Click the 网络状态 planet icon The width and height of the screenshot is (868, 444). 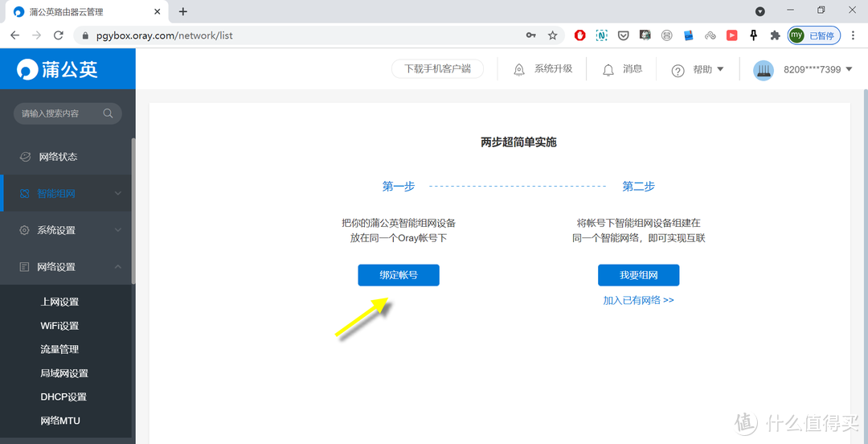[x=25, y=157]
